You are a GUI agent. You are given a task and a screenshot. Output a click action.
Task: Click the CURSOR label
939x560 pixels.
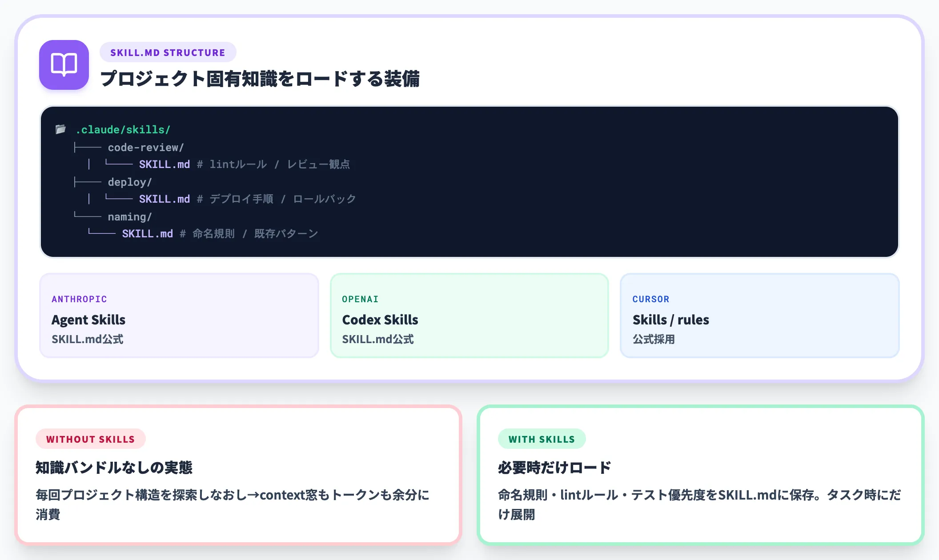click(x=651, y=299)
